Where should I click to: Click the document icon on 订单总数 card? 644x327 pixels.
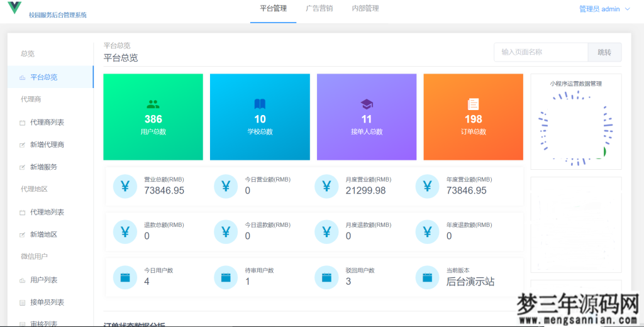pos(473,104)
